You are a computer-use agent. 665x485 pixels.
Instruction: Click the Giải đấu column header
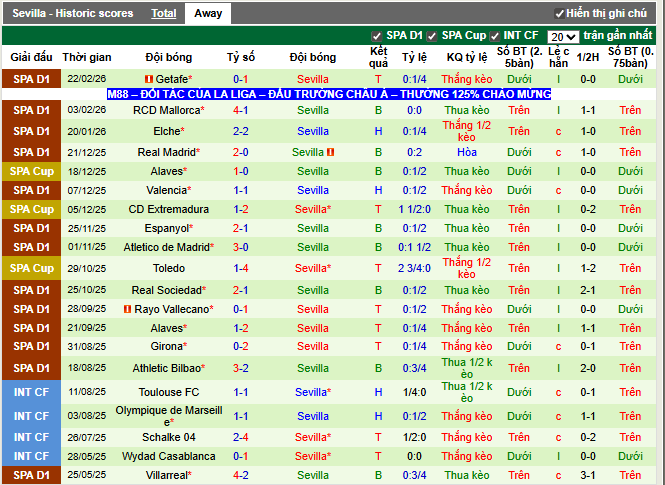[31, 57]
